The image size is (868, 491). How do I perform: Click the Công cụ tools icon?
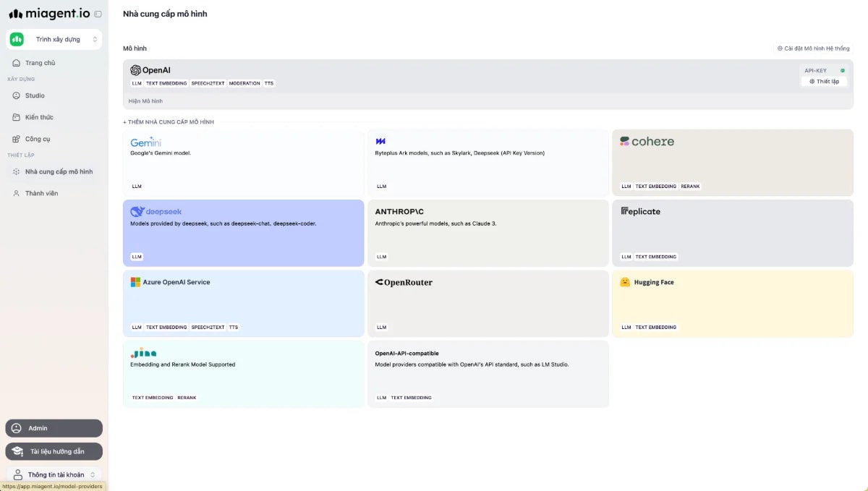pos(16,138)
